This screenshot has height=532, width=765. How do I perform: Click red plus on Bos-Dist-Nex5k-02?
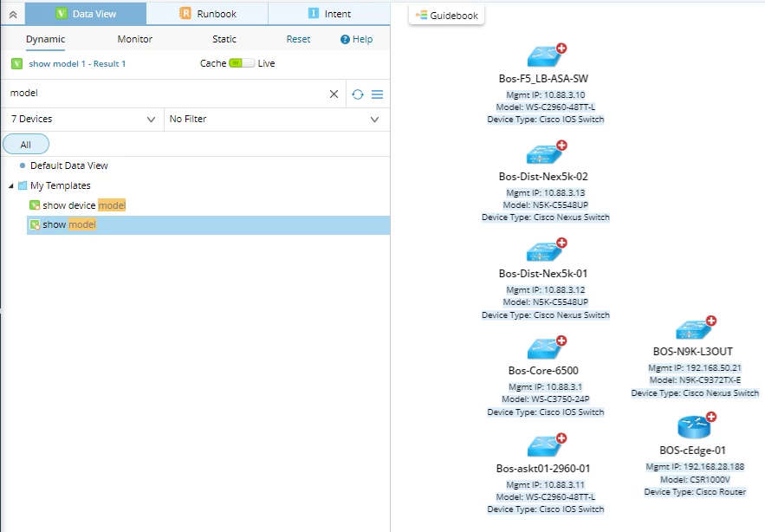(561, 145)
